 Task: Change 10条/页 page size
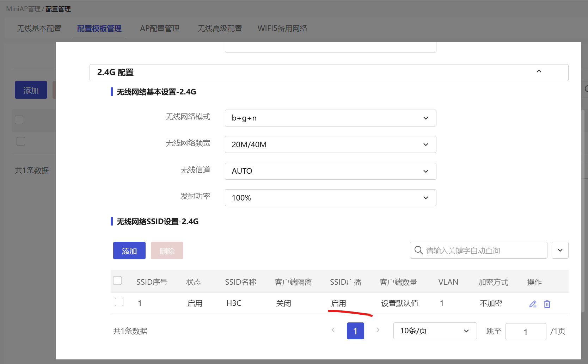click(x=435, y=331)
